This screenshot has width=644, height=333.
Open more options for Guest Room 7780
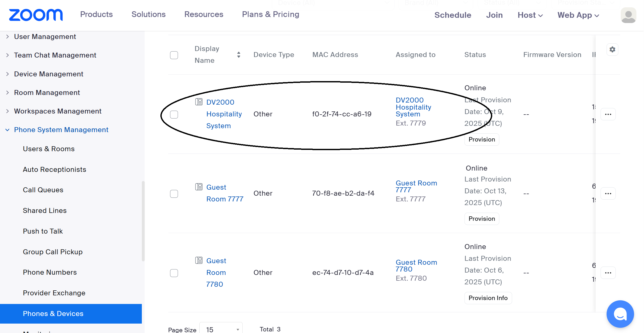coord(608,273)
